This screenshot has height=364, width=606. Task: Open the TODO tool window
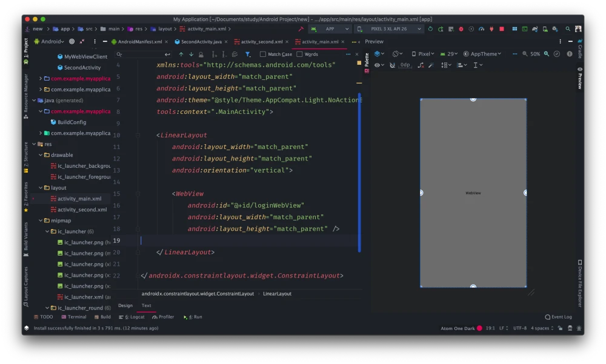click(x=43, y=317)
